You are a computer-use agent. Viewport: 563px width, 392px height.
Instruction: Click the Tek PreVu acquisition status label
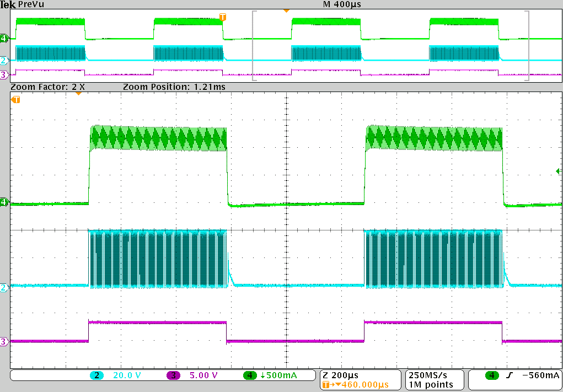pyautogui.click(x=23, y=4)
